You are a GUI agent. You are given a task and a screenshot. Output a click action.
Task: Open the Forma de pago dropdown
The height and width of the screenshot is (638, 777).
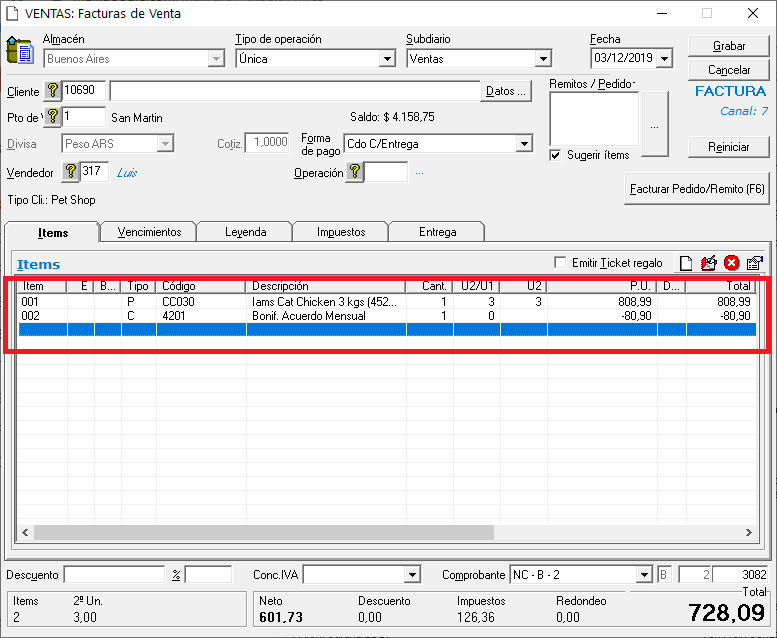point(524,144)
